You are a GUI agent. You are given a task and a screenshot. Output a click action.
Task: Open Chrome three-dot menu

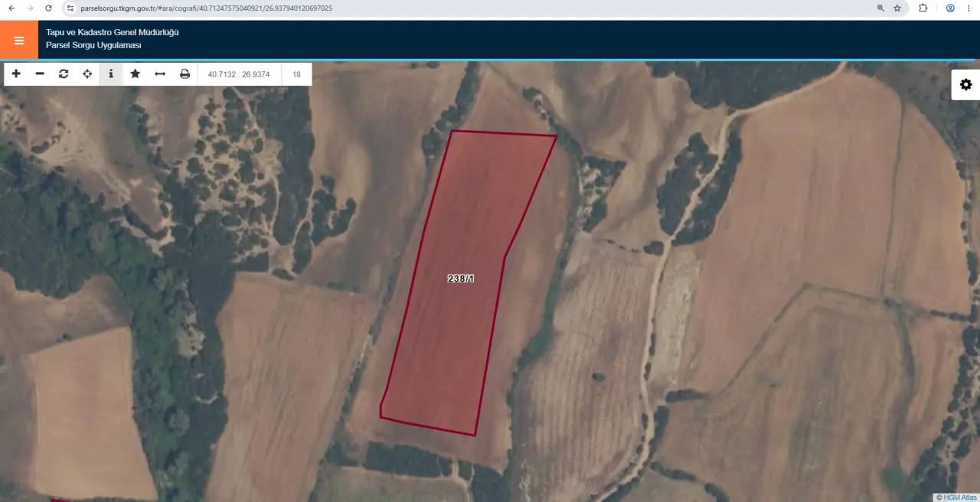pos(969,8)
